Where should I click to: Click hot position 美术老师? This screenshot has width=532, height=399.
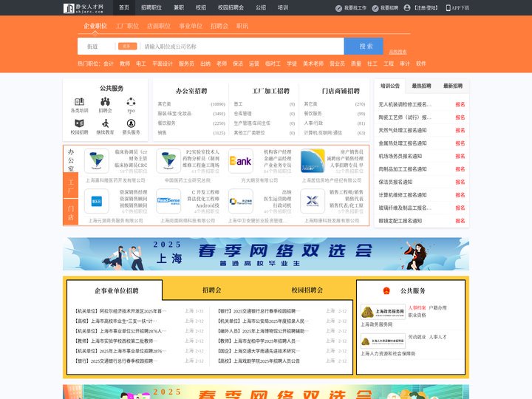pyautogui.click(x=313, y=64)
